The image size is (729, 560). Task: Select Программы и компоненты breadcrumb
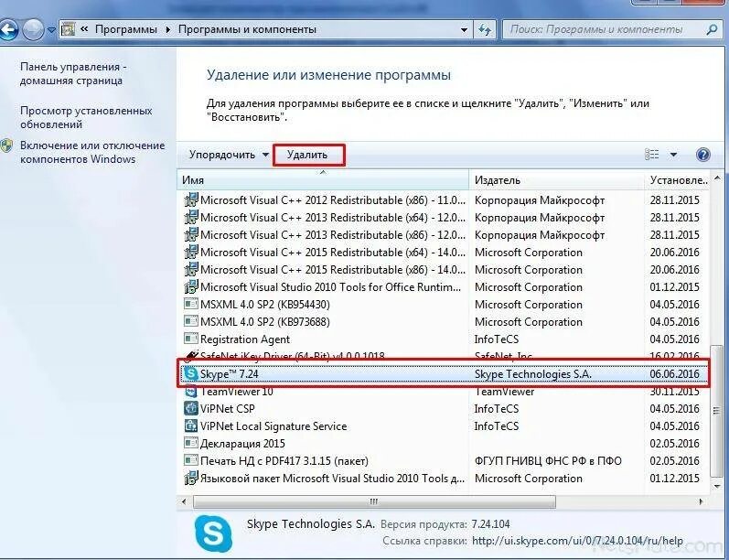pyautogui.click(x=247, y=29)
